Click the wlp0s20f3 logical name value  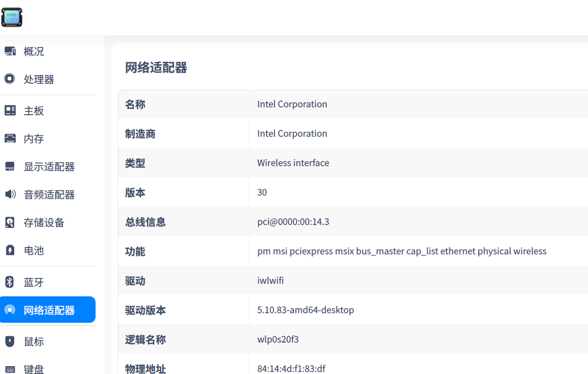[278, 339]
